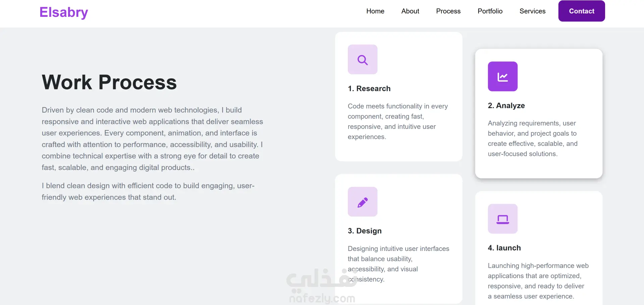Click the '4. launch' card heading
The image size is (644, 305).
tap(504, 248)
